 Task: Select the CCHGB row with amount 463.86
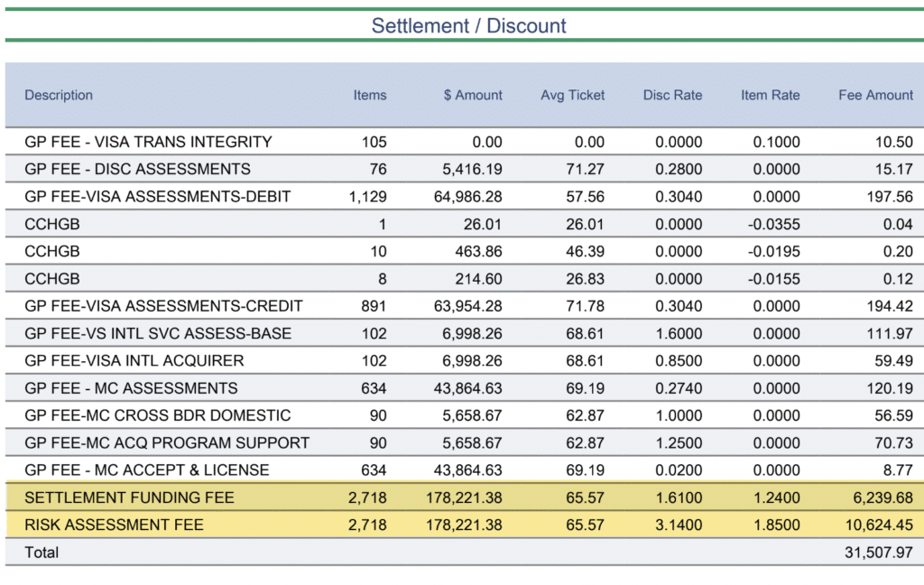click(465, 251)
